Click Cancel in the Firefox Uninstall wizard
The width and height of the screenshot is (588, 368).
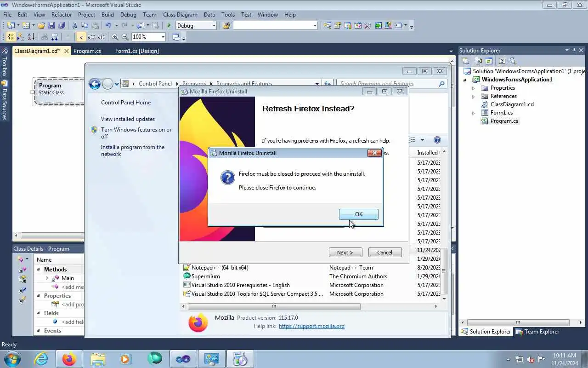[384, 253]
